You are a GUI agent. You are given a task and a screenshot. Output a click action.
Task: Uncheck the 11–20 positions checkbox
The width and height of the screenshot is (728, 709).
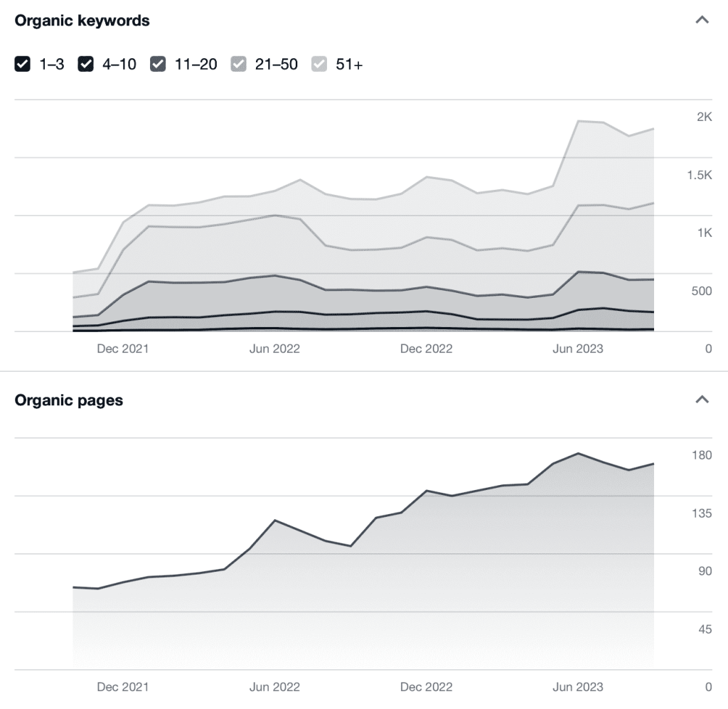pos(158,64)
